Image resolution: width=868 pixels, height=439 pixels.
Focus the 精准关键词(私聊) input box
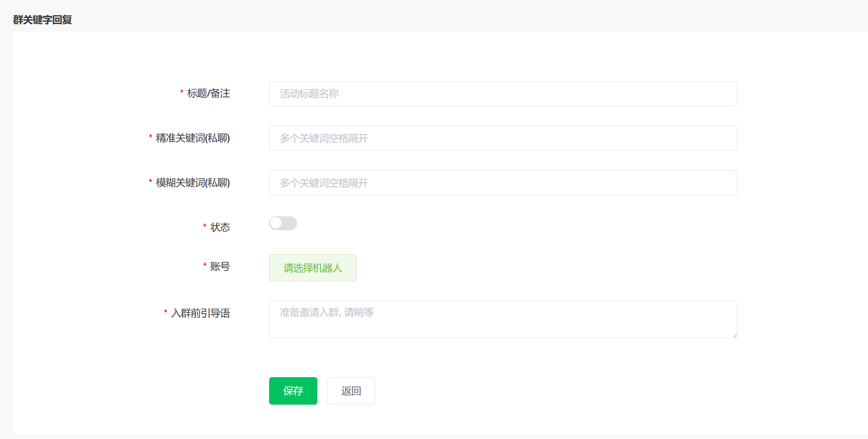pos(503,138)
